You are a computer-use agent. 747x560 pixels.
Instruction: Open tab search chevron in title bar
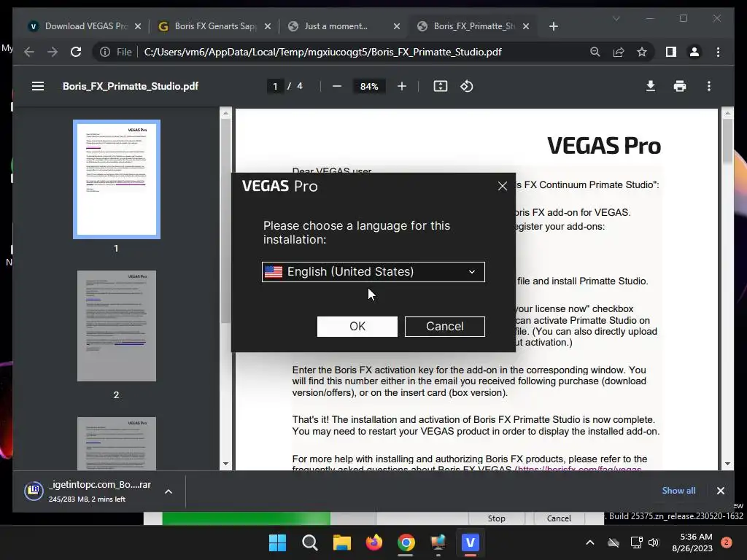616,18
